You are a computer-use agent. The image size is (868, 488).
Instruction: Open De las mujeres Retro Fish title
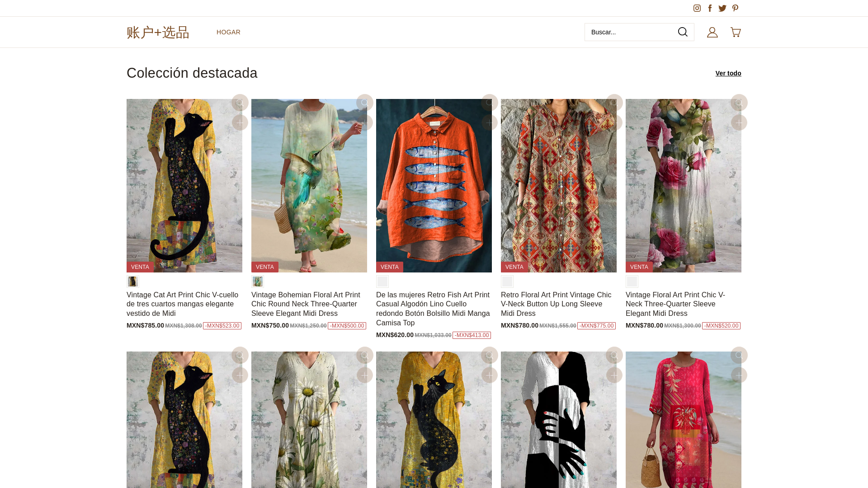[x=433, y=309]
